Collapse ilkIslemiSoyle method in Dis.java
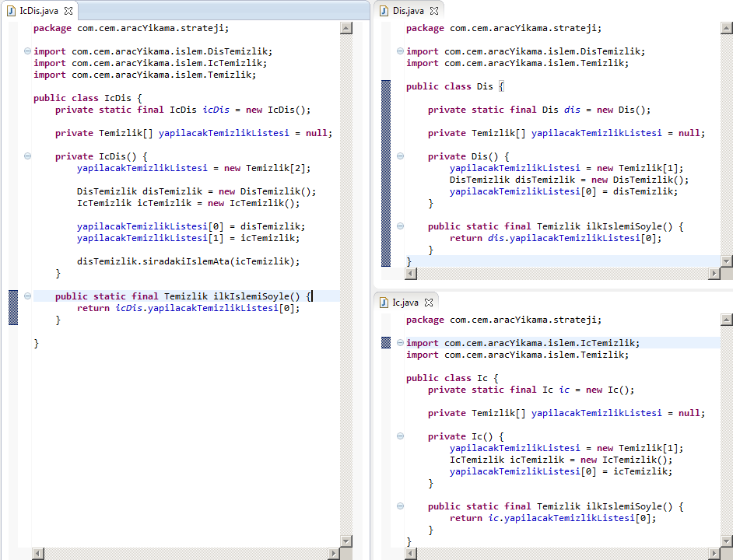Viewport: 733px width, 560px height. (x=401, y=226)
